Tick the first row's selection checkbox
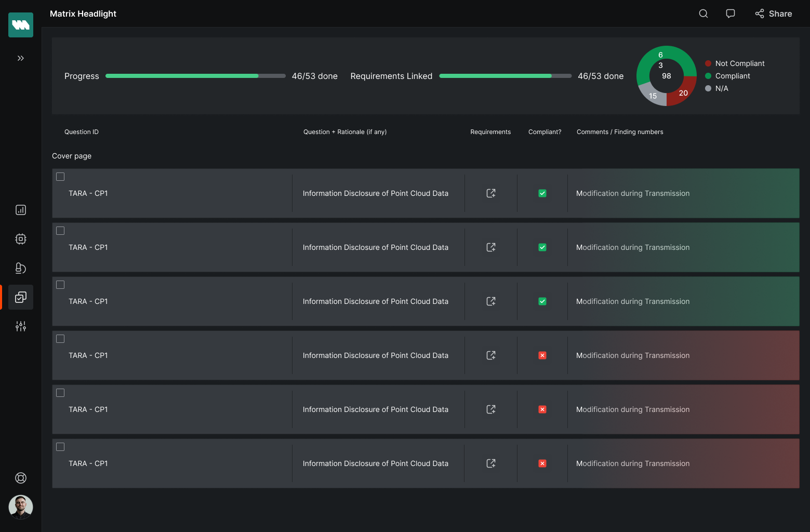810x532 pixels. pos(60,177)
